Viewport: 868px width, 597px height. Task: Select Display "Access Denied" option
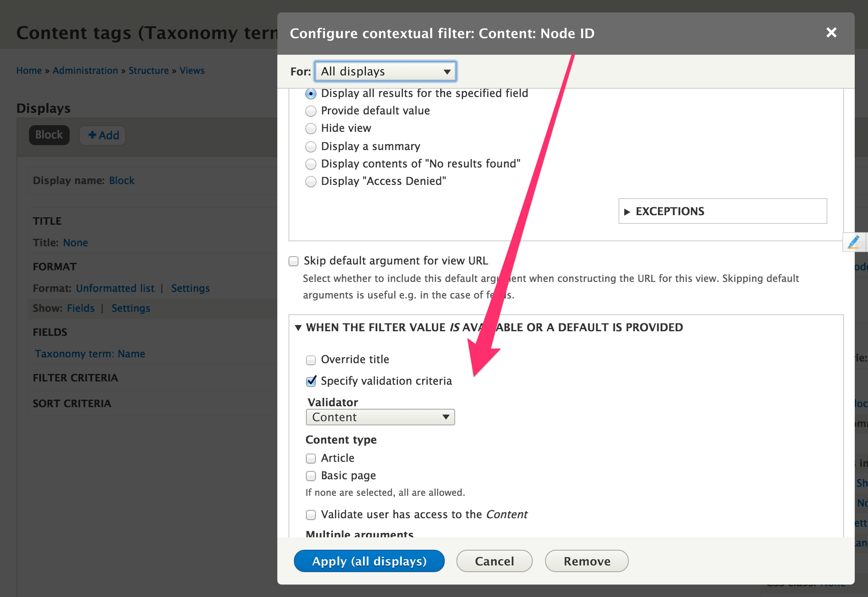pyautogui.click(x=311, y=182)
